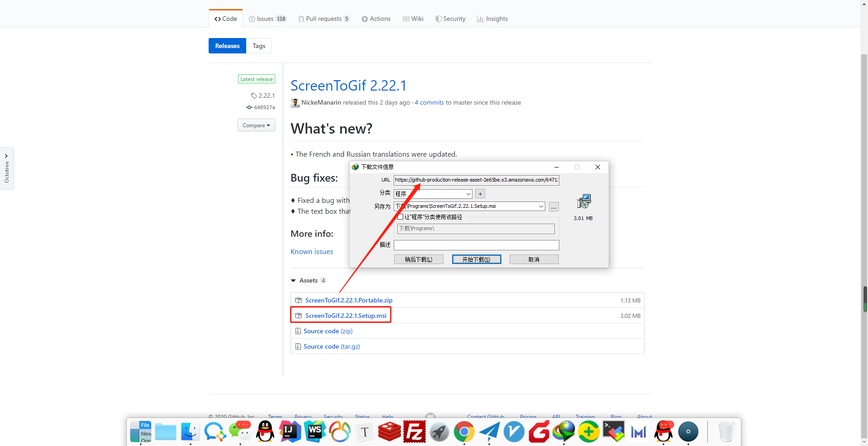Image resolution: width=868 pixels, height=446 pixels.
Task: Switch to the Issues tab
Action: (x=267, y=19)
